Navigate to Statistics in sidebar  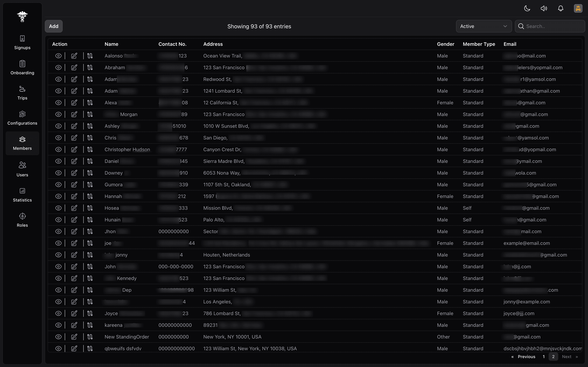(22, 195)
